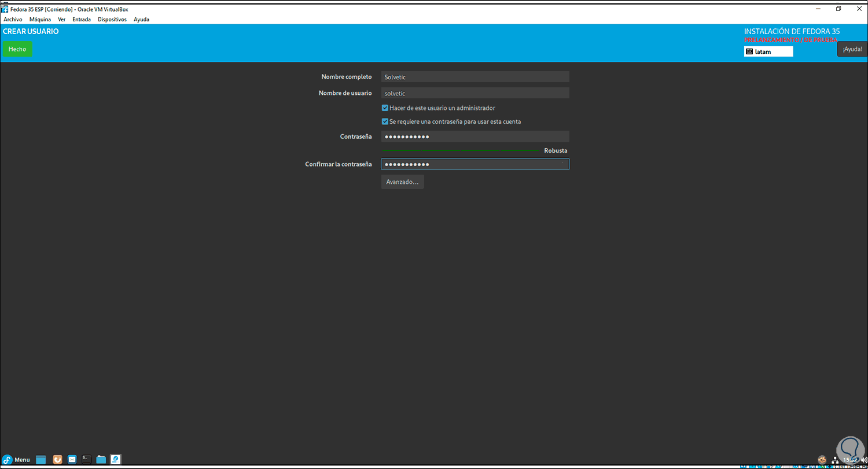Click the 'Contraseña' field label
868x469 pixels.
356,136
